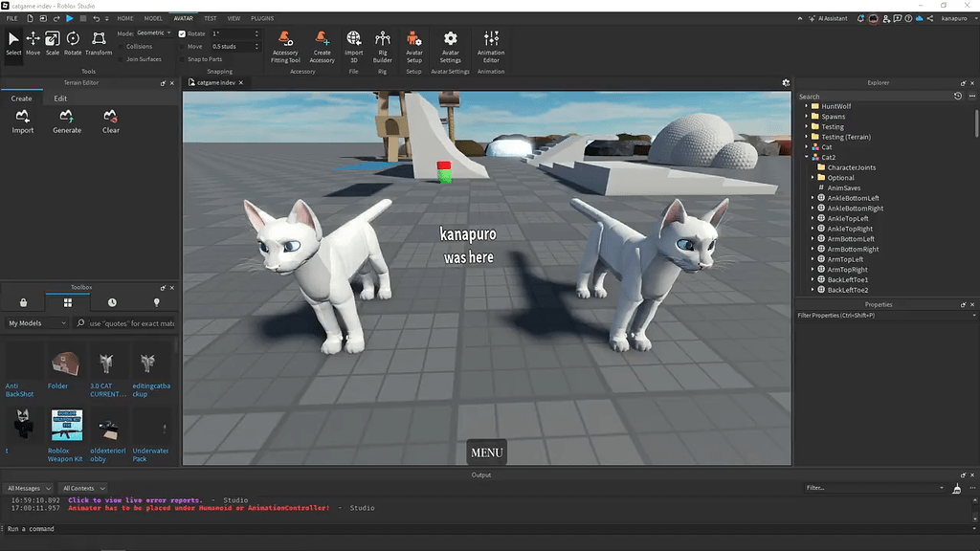980x551 pixels.
Task: Enable Collisions checkbox
Action: (122, 46)
